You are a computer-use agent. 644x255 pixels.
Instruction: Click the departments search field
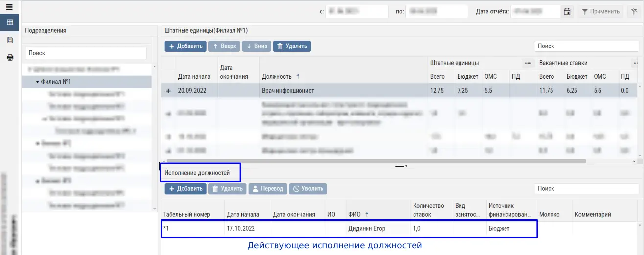[86, 53]
